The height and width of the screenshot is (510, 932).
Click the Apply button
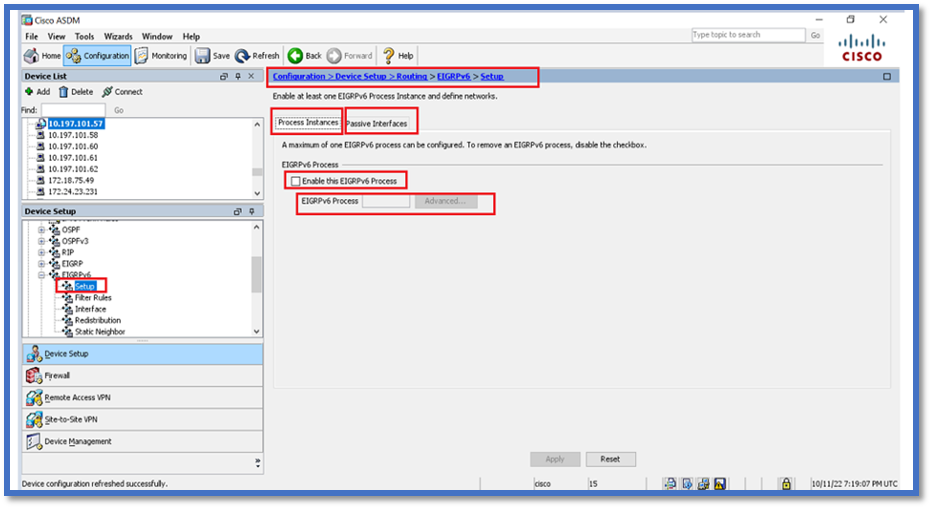(x=555, y=459)
